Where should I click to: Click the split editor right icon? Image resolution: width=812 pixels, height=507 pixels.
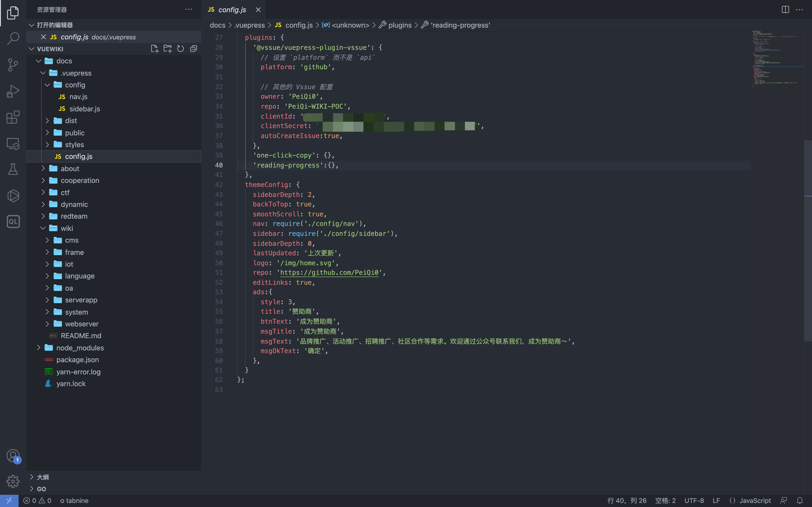click(x=785, y=10)
